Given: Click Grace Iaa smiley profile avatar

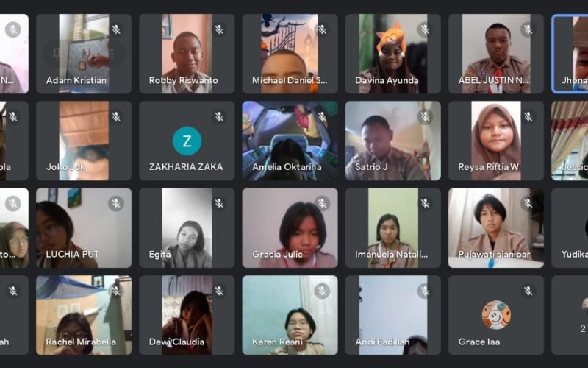Looking at the screenshot, I should tap(496, 315).
